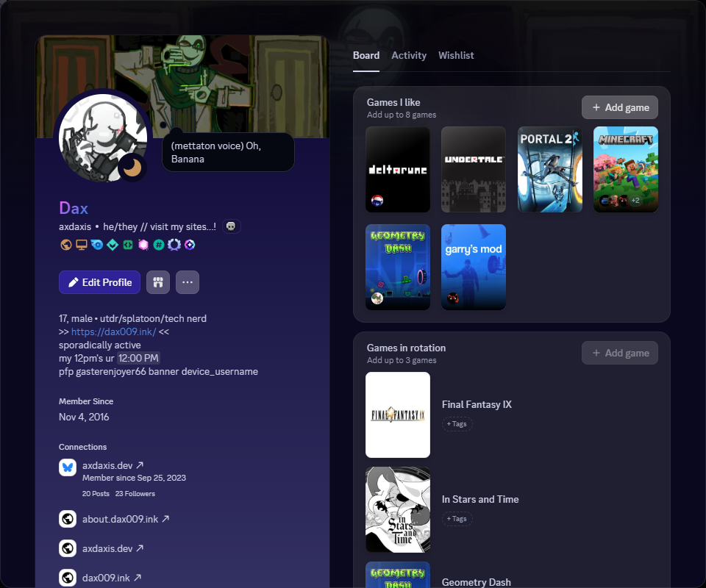
Task: Click the idle moon status indicator
Action: click(x=132, y=168)
